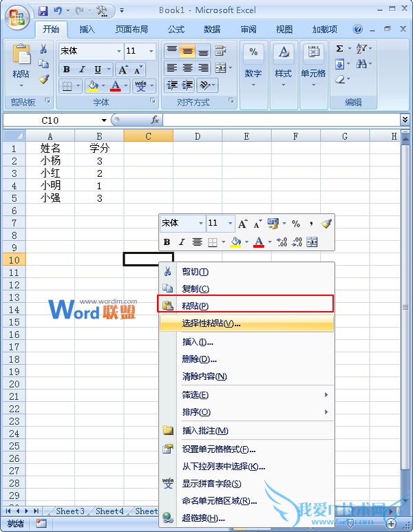Increase font size in the ribbon

(x=123, y=70)
